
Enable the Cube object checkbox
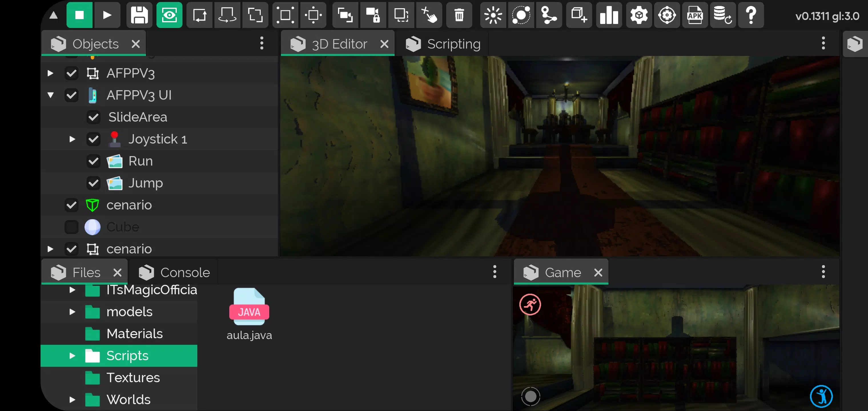point(71,227)
